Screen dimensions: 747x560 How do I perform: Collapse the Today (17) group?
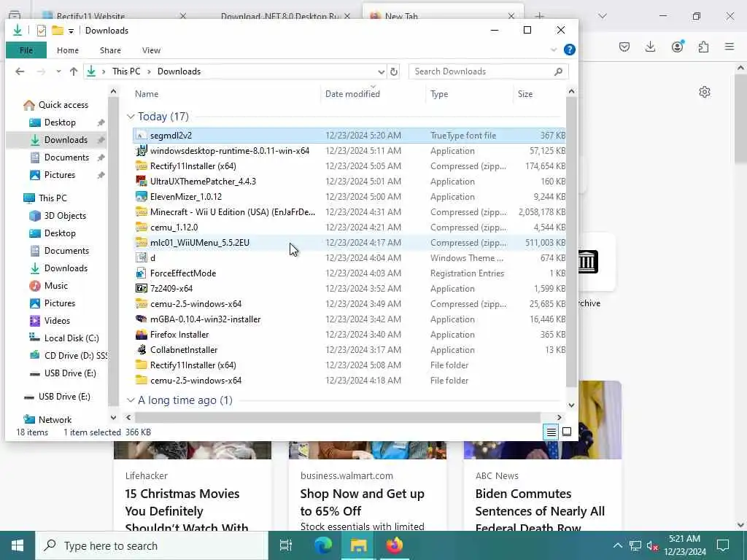click(x=131, y=117)
